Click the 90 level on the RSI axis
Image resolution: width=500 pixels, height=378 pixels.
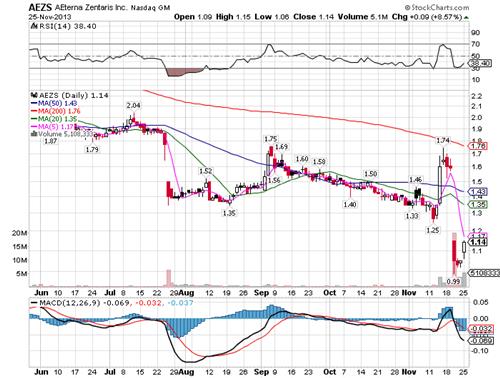pos(475,33)
